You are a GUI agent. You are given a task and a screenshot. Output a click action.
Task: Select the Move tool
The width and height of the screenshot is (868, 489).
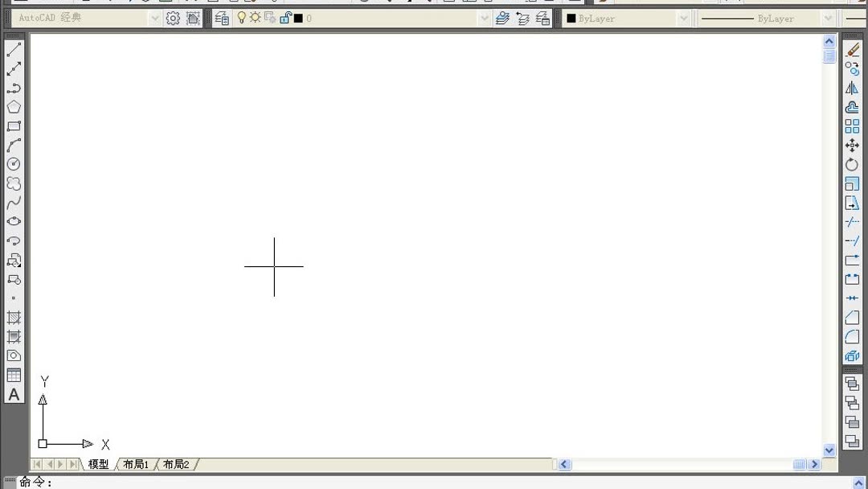pyautogui.click(x=852, y=146)
